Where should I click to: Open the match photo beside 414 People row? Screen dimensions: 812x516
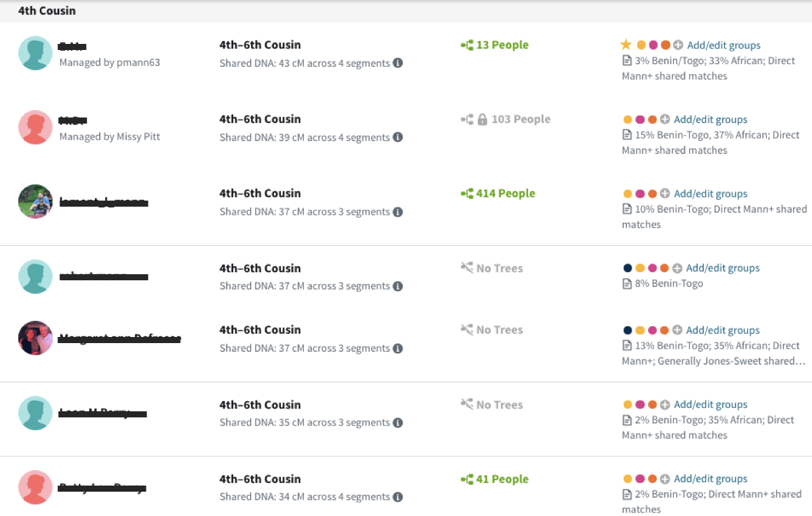[x=35, y=201]
